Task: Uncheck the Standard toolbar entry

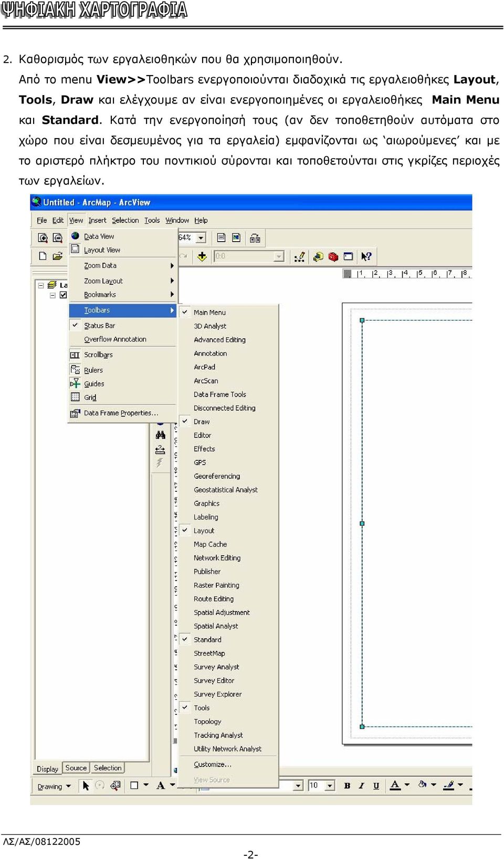Action: click(228, 639)
